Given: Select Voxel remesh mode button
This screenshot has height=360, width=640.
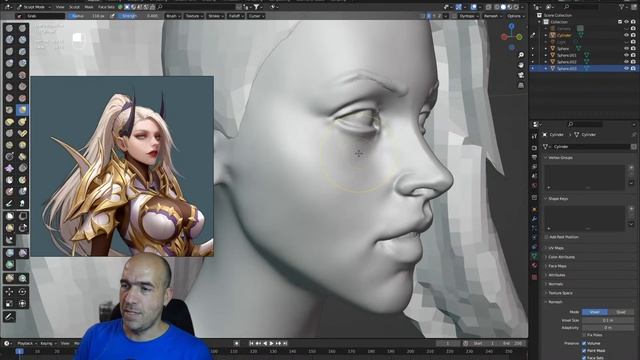Looking at the screenshot, I should (595, 312).
